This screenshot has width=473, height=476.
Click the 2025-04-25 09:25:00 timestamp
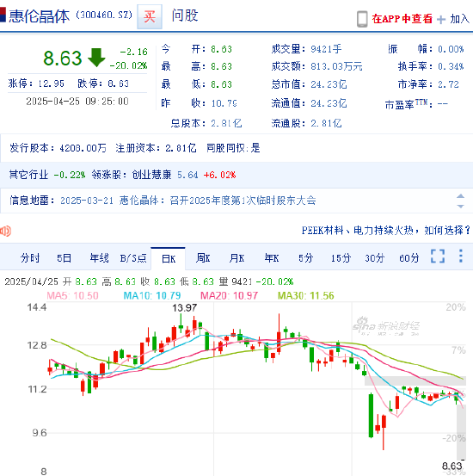(77, 102)
